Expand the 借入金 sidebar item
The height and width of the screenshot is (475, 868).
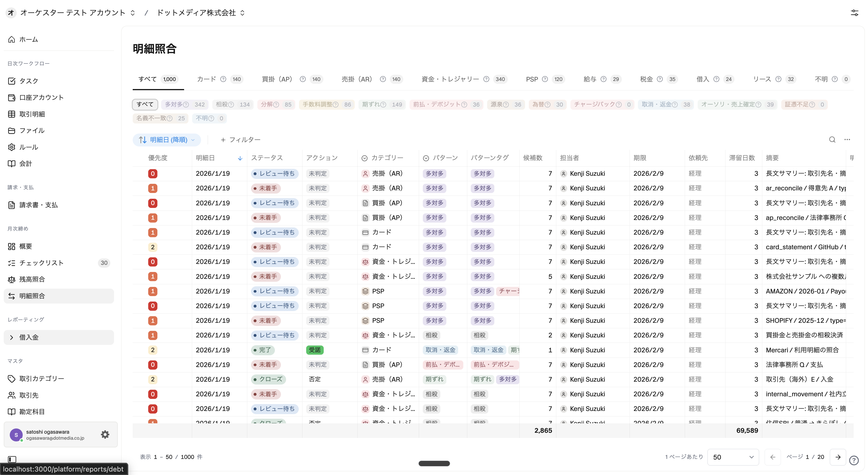click(12, 337)
